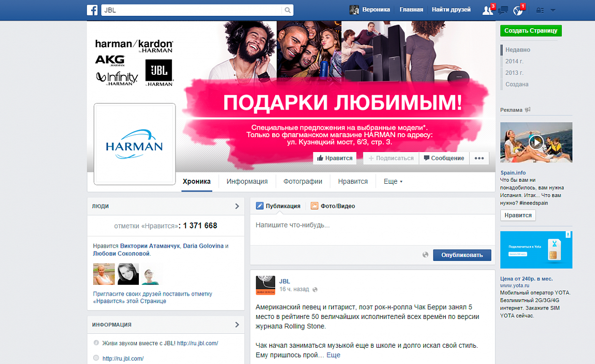Expand the ЛЮДИ section arrow
595x364 pixels.
click(x=237, y=206)
